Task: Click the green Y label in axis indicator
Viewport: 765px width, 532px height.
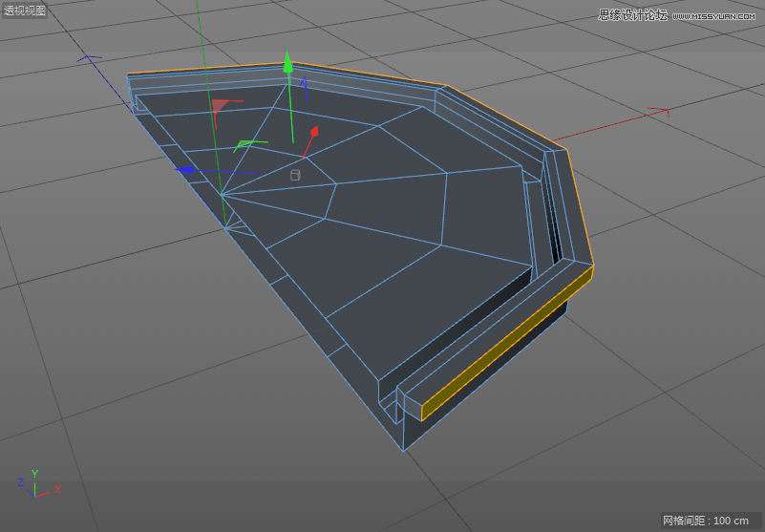Action: tap(34, 473)
